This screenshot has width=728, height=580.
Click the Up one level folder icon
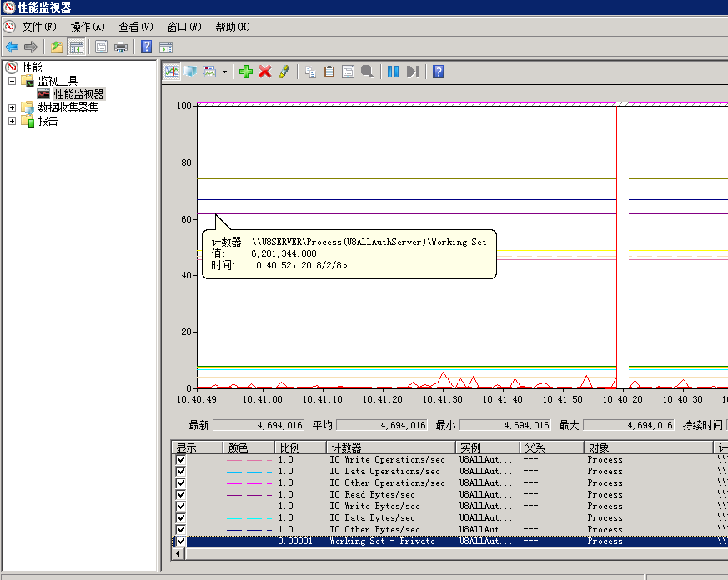pyautogui.click(x=57, y=47)
